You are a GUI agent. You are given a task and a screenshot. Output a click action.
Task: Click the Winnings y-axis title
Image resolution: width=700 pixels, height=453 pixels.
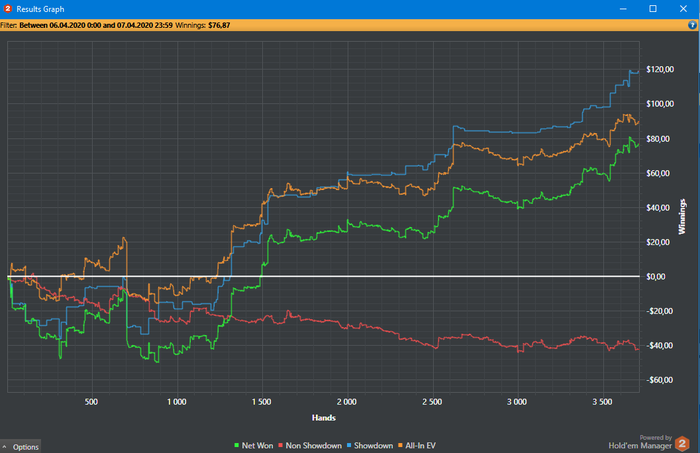[682, 216]
